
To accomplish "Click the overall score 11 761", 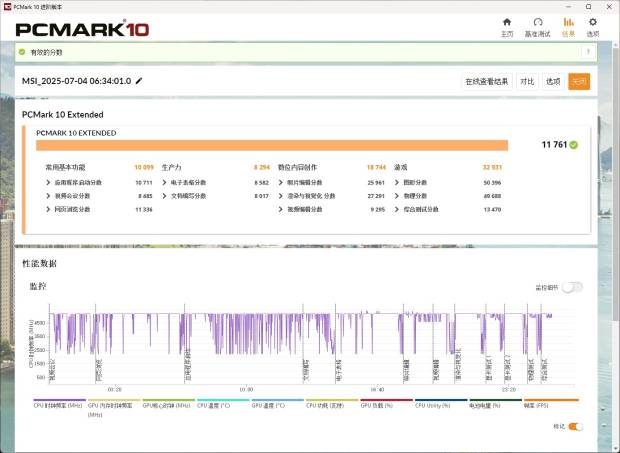I will pos(554,145).
